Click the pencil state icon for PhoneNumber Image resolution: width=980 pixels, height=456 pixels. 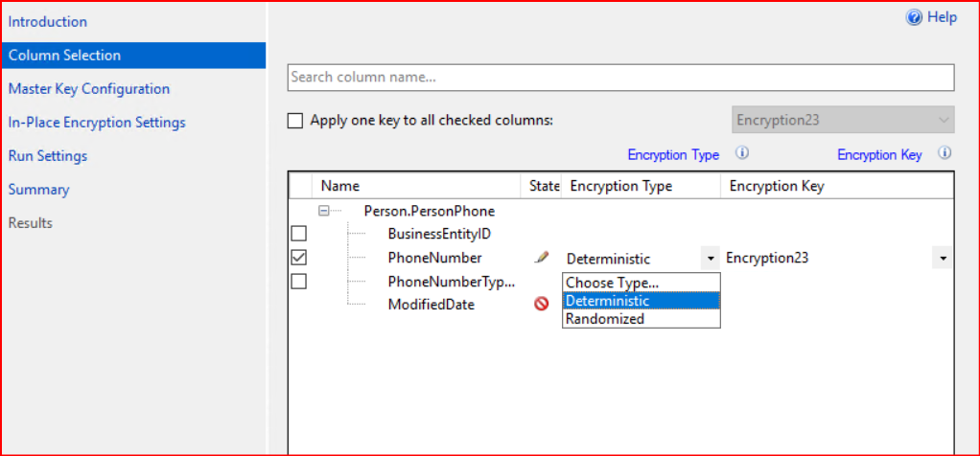(x=542, y=258)
